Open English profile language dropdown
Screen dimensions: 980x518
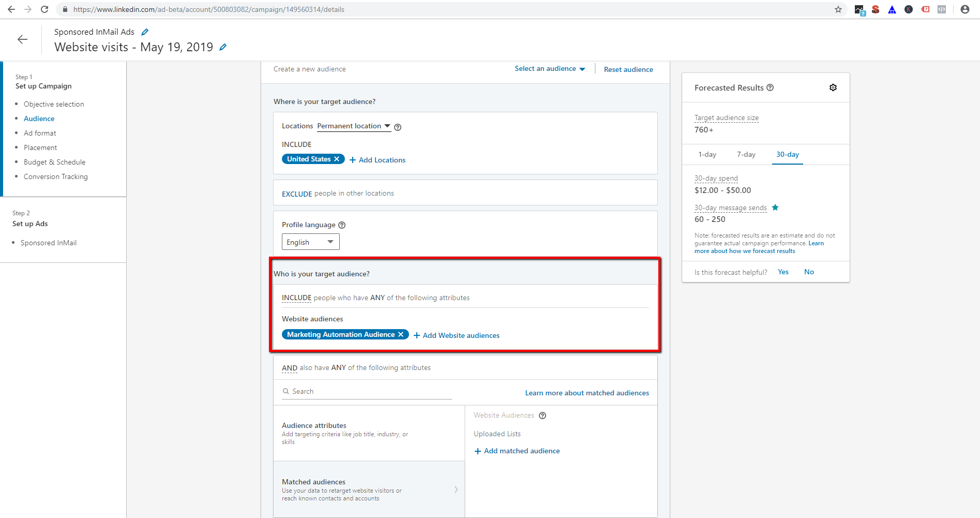pos(310,242)
